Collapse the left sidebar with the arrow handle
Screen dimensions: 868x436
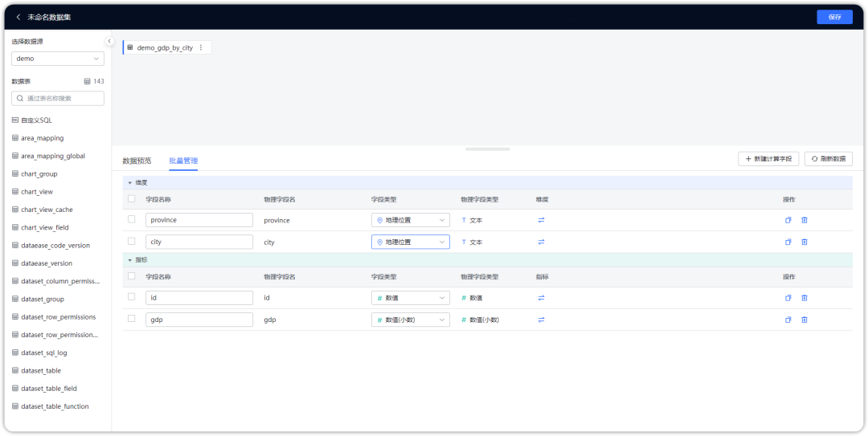(109, 41)
